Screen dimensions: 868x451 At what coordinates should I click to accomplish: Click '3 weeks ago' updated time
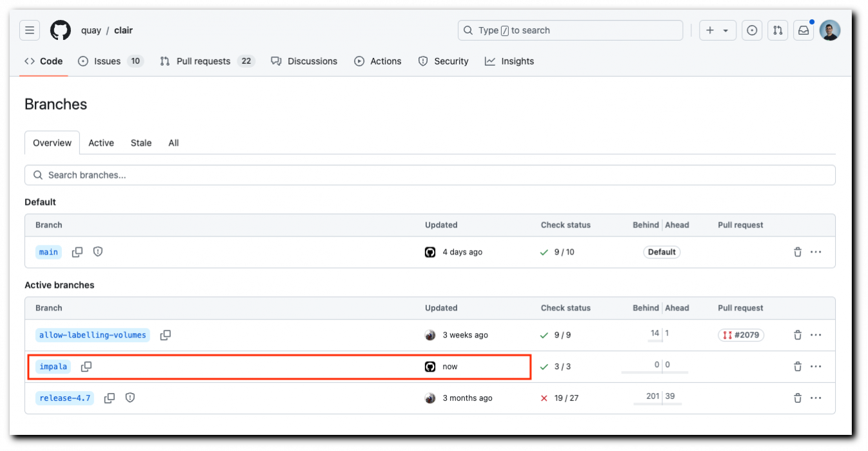point(466,335)
